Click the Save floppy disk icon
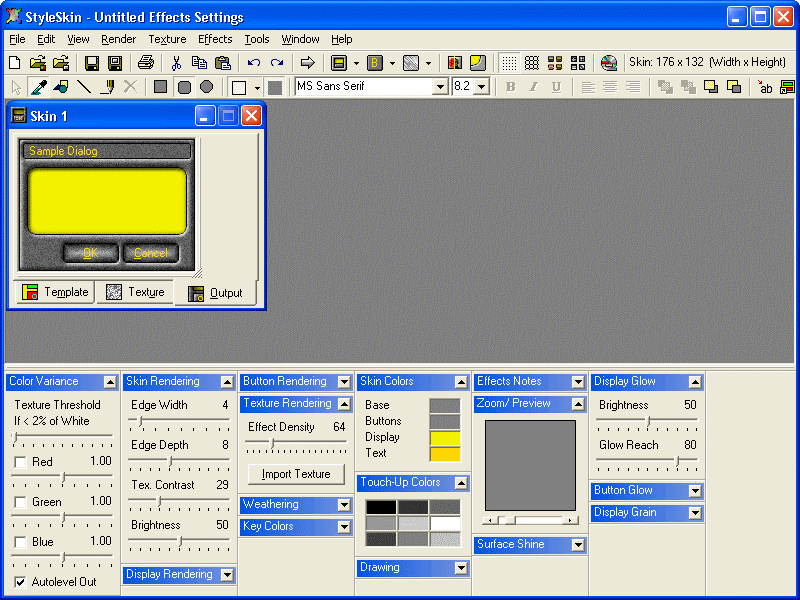Viewport: 800px width, 600px height. [x=92, y=63]
